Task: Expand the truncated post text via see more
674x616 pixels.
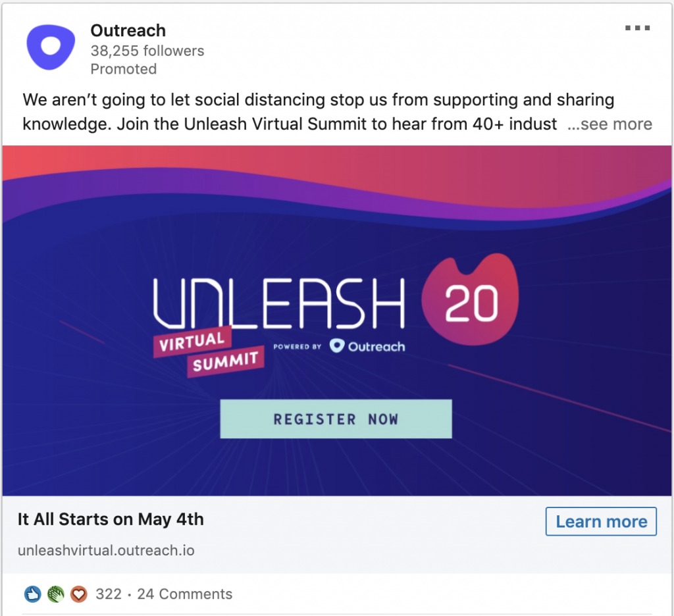Action: click(x=609, y=124)
